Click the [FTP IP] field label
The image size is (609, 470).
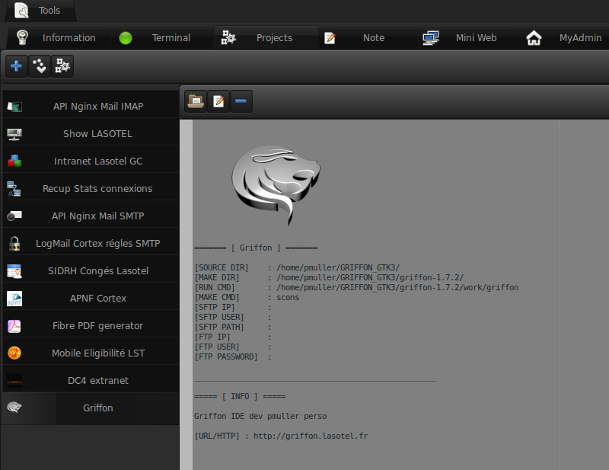[x=212, y=337]
